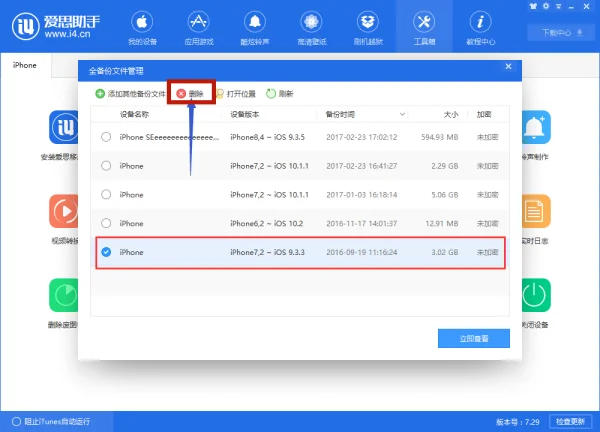The height and width of the screenshot is (432, 600).
Task: Toggle checked radio for iOS 9.3.3 backup
Action: pyautogui.click(x=106, y=252)
